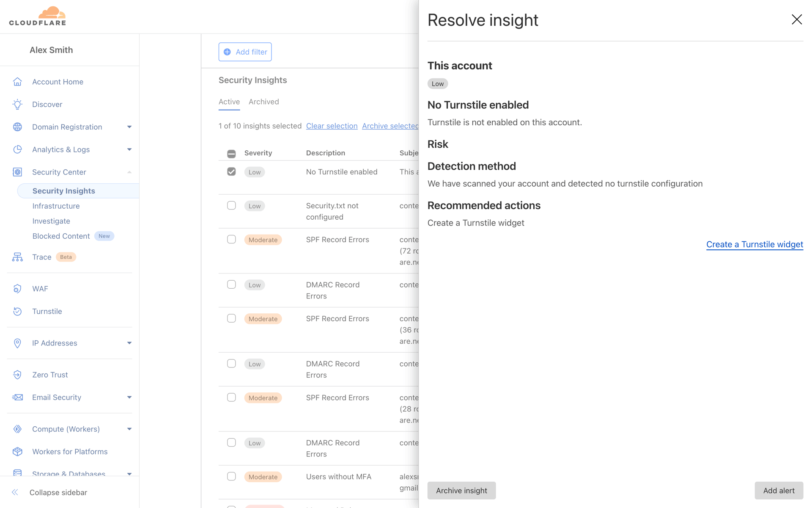Click Storage & Databases icon
Screen dimensions: 812x508
[17, 473]
